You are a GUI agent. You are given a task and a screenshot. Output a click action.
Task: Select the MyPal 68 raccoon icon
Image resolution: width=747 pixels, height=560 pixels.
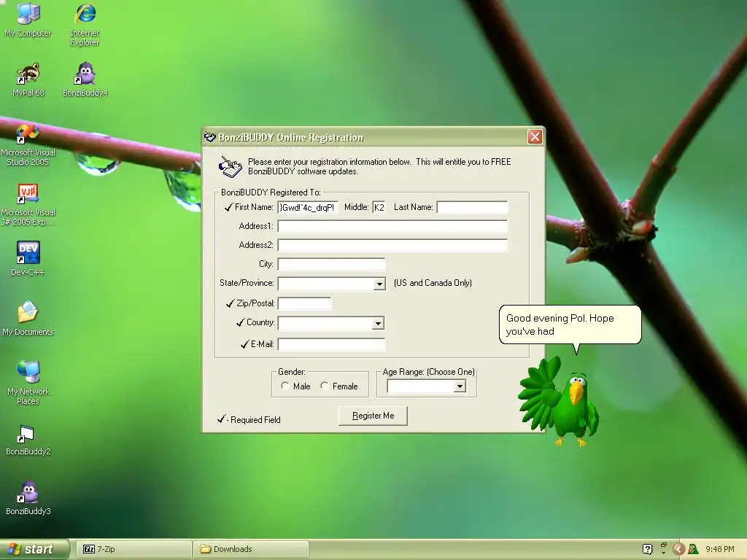pos(28,79)
